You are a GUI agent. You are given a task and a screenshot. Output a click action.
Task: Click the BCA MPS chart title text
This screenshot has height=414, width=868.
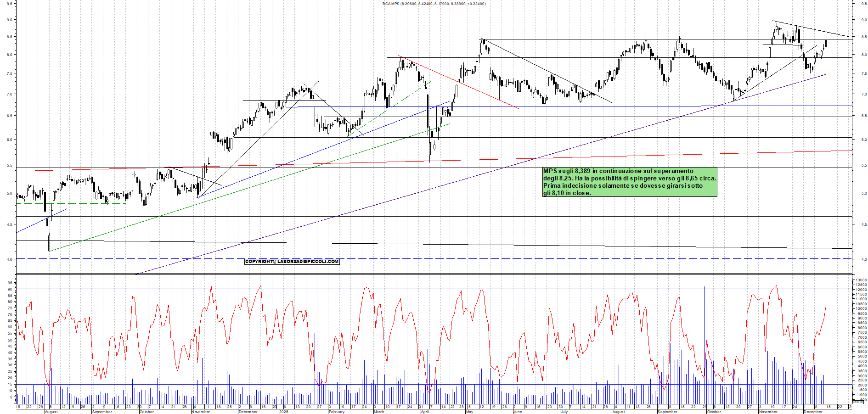tap(434, 4)
